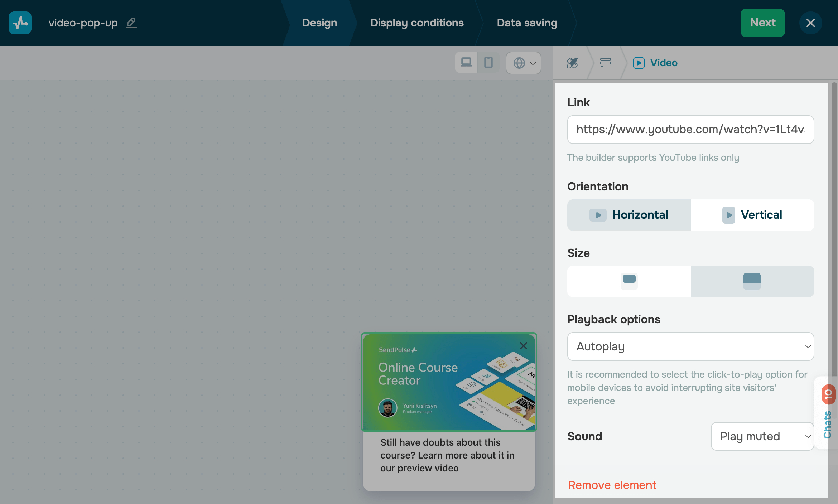Open the Play muted sound dropdown

(x=762, y=436)
